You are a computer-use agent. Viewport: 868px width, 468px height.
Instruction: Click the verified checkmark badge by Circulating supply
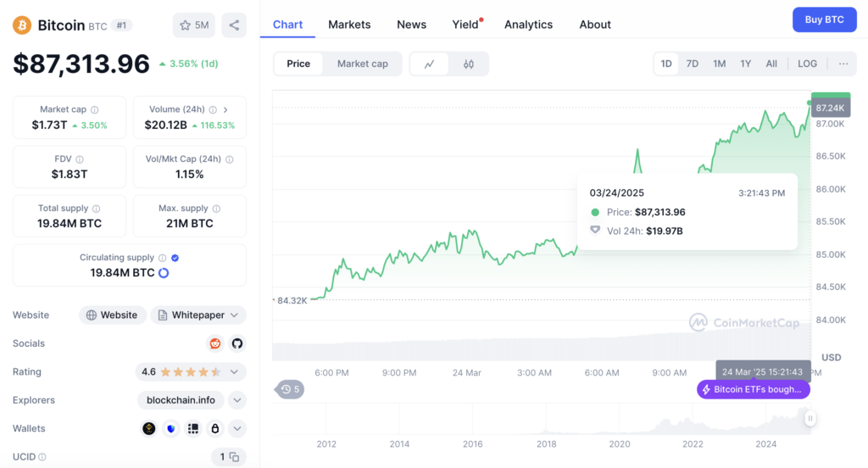pyautogui.click(x=175, y=258)
